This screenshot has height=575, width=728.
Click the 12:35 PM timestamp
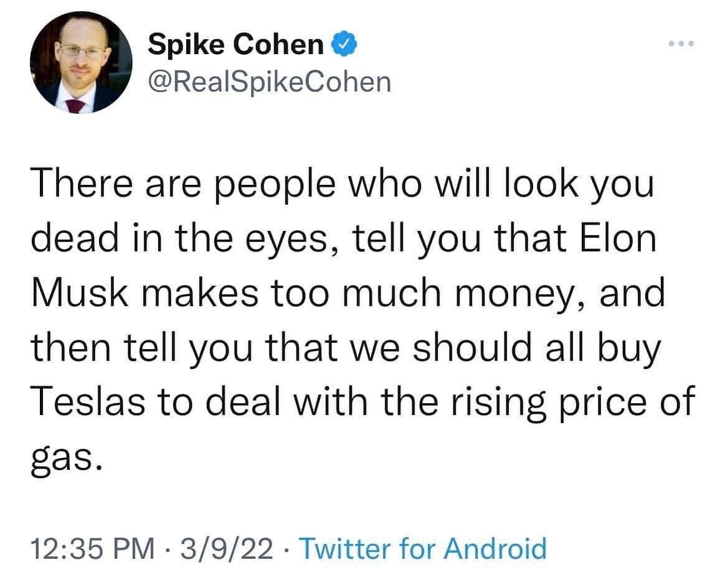93,548
